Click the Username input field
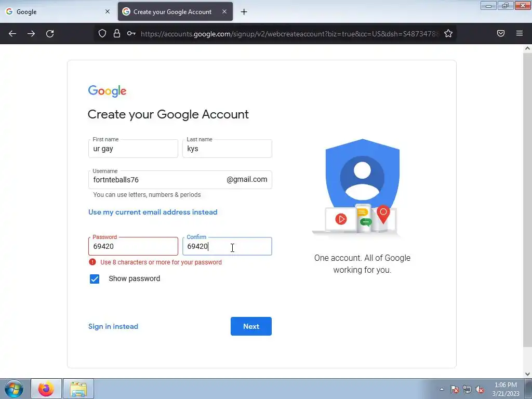Viewport: 532px width, 399px height. (180, 180)
